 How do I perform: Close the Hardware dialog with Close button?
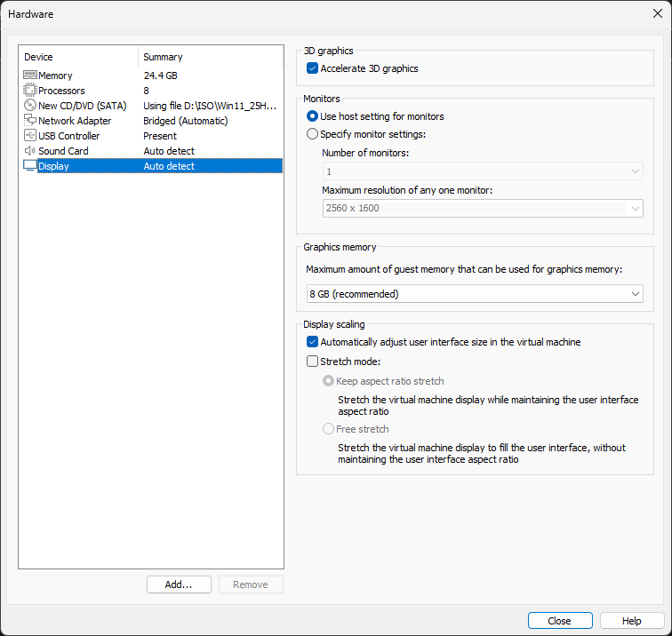pos(560,621)
